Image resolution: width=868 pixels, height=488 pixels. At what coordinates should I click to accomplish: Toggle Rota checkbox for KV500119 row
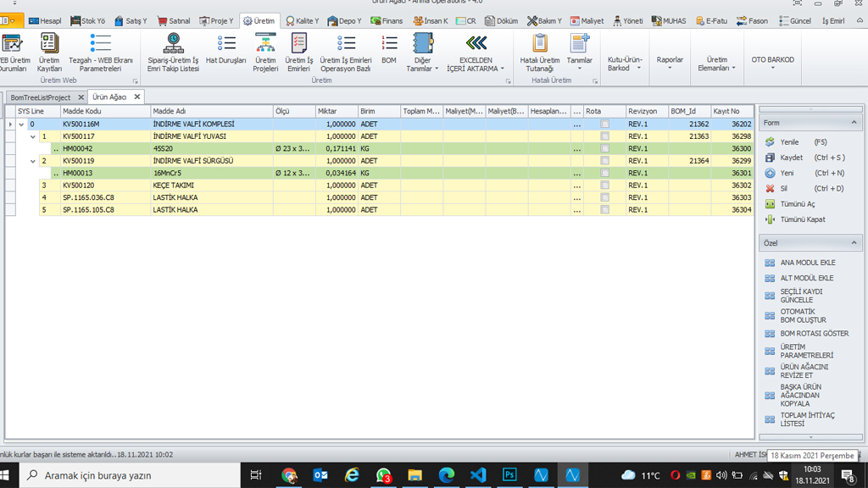pos(604,161)
